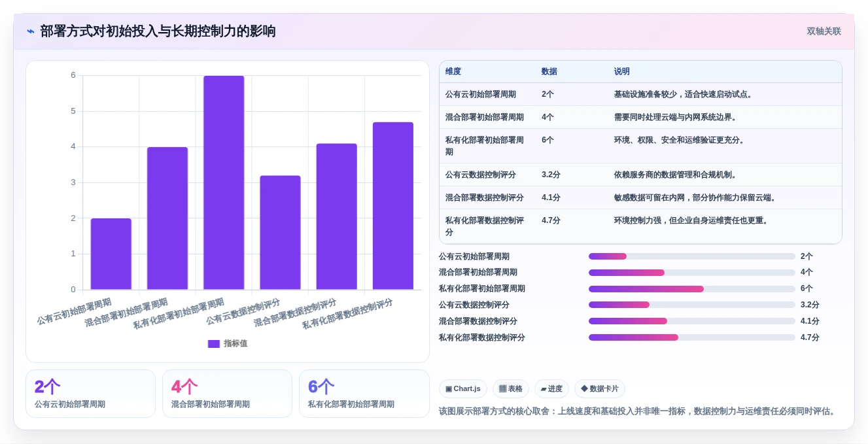868x444 pixels.
Task: Click text 需要同时处理云端与内网系统边界。
Action: [677, 117]
